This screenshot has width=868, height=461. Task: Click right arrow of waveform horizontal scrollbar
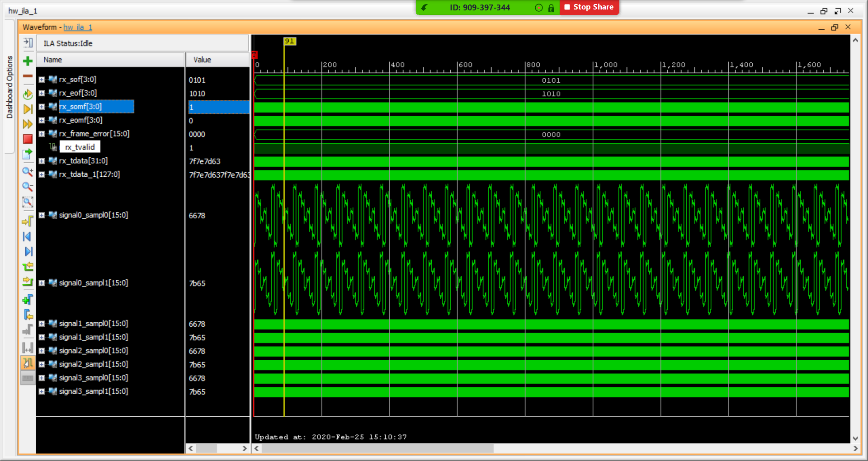(x=855, y=448)
